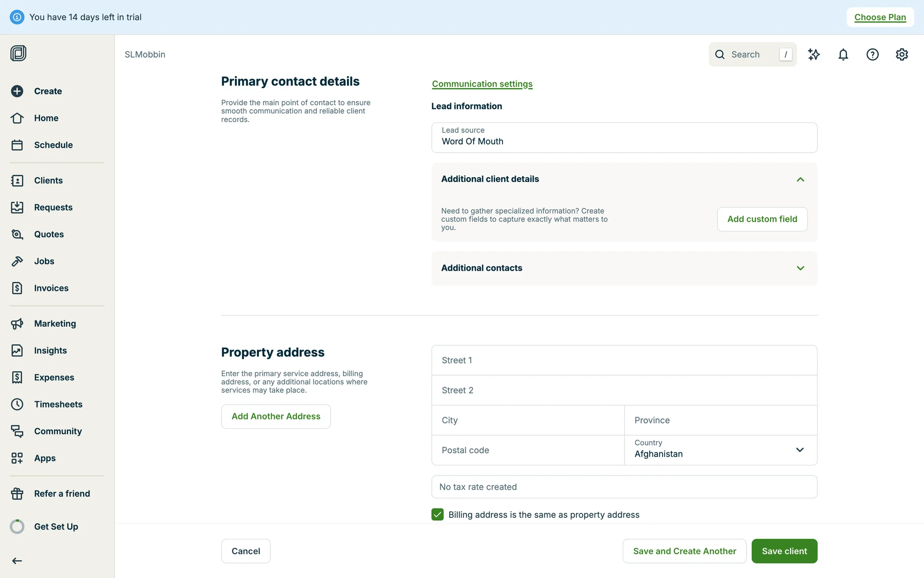Open the Country dropdown

click(x=720, y=450)
